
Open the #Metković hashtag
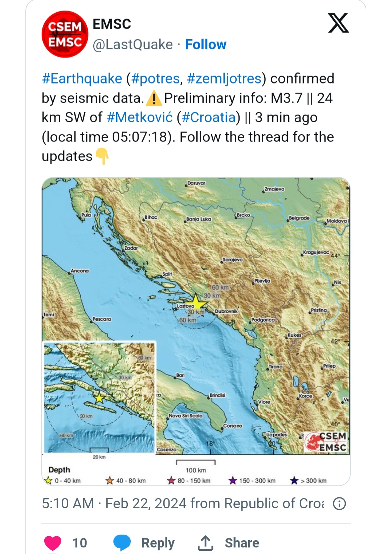pos(140,118)
